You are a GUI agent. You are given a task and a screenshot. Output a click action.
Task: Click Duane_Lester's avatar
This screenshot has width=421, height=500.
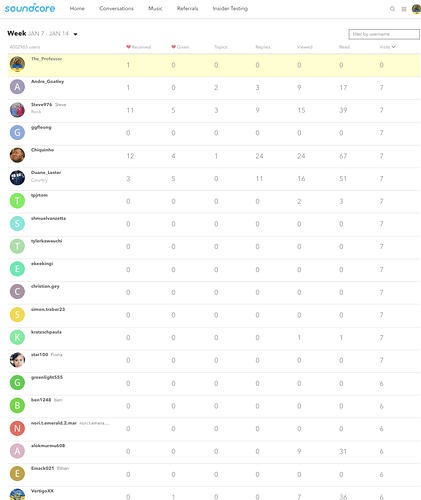pyautogui.click(x=17, y=178)
